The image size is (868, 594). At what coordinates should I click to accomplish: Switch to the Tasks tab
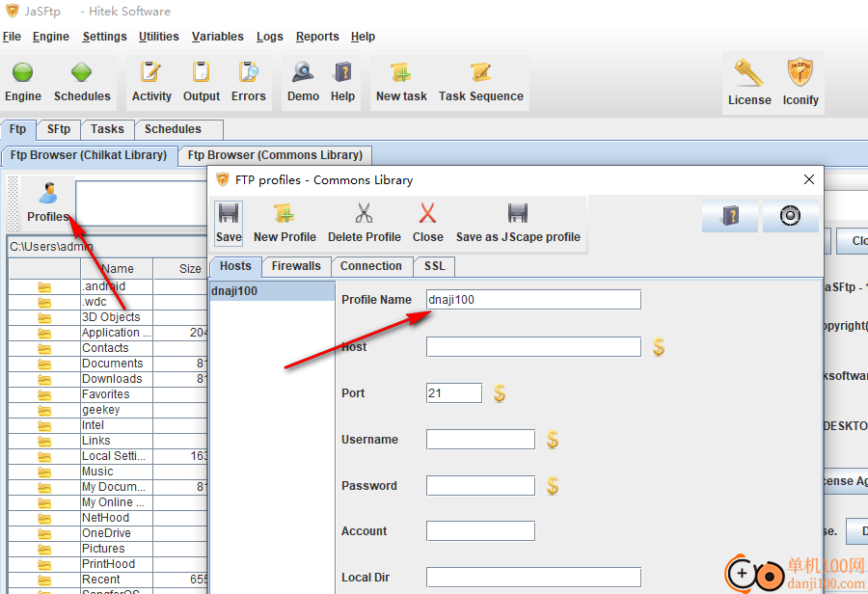tap(107, 129)
